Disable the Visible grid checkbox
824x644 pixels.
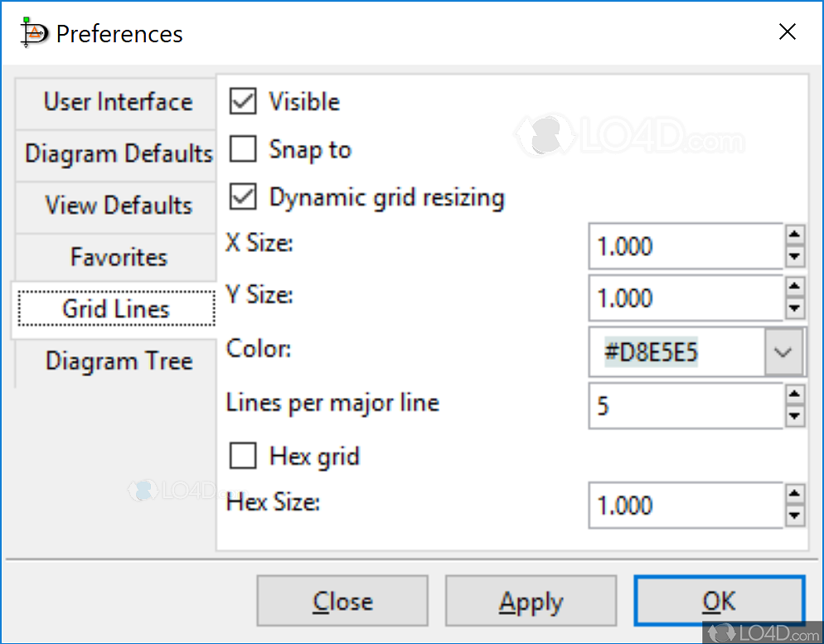coord(243,100)
